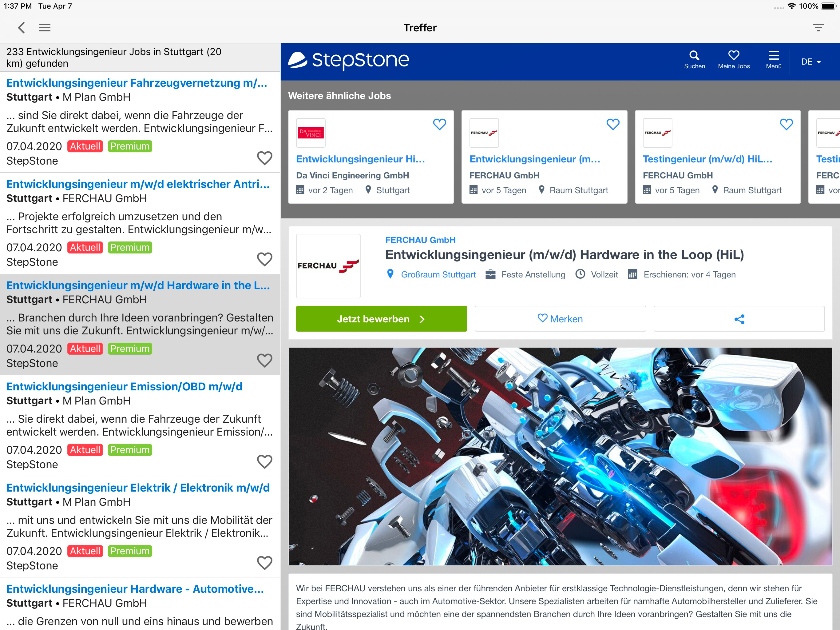
Task: Open Entwicklungsingenieur Hardware - Automotive listing
Action: coord(135,588)
